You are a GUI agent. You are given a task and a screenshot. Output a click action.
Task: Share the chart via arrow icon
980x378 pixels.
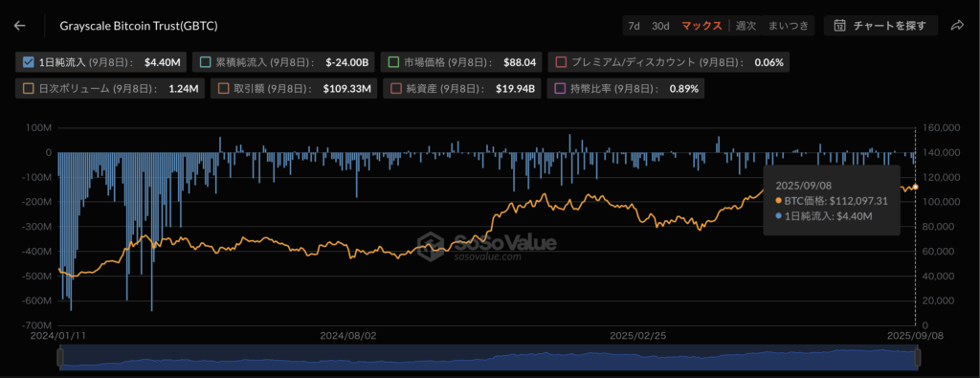(957, 26)
